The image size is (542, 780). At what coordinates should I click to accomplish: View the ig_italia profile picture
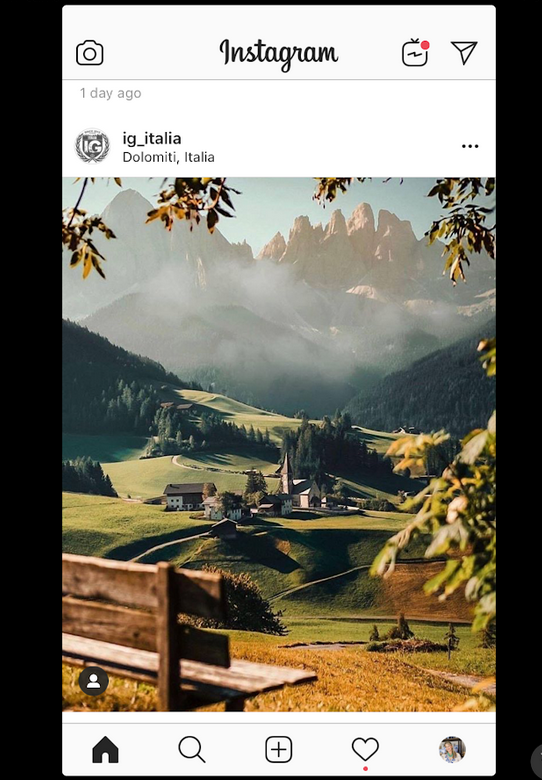(x=92, y=146)
